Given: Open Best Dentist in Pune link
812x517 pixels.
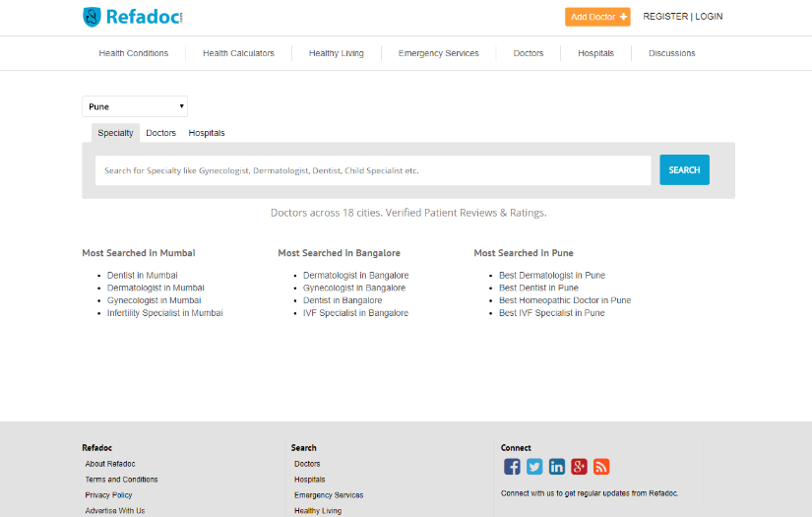Looking at the screenshot, I should pos(538,288).
